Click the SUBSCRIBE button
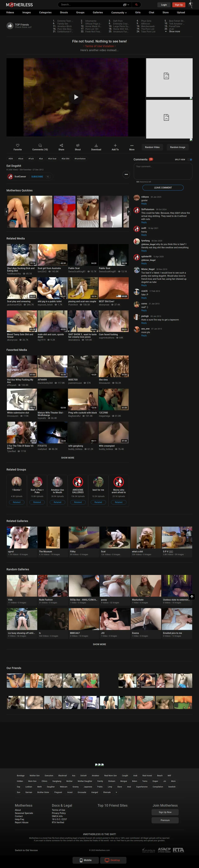 (37, 177)
